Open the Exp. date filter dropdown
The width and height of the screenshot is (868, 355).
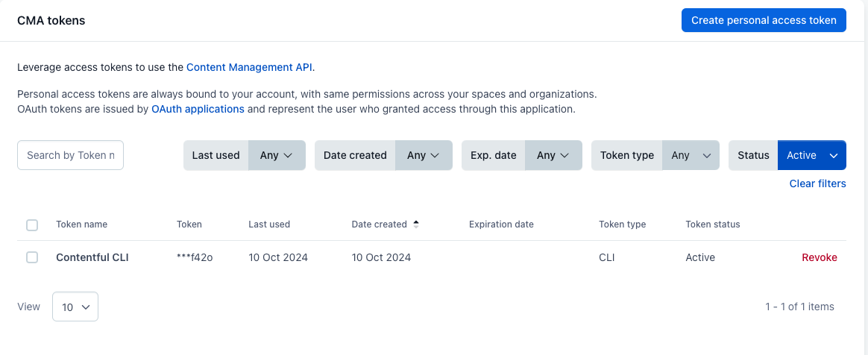(x=553, y=155)
